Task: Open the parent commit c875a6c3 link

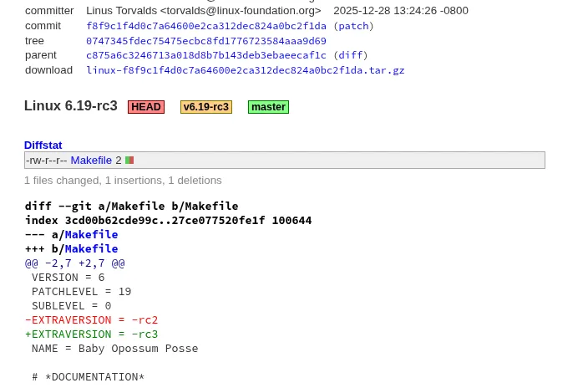Action: point(205,55)
